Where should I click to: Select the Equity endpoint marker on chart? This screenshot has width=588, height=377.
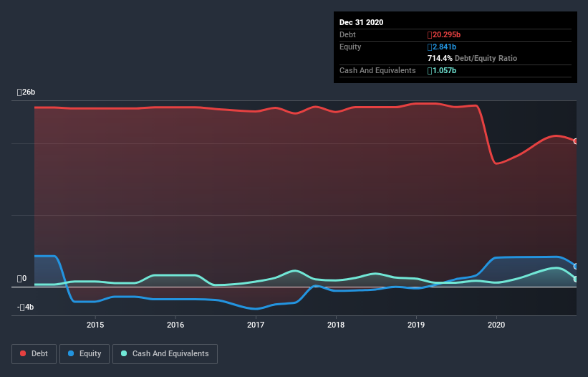click(576, 267)
